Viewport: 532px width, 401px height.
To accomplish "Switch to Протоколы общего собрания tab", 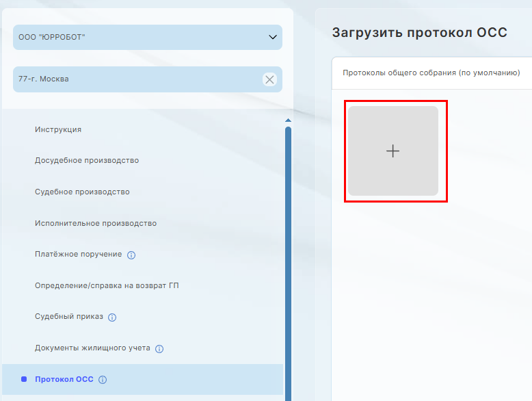I will click(431, 73).
